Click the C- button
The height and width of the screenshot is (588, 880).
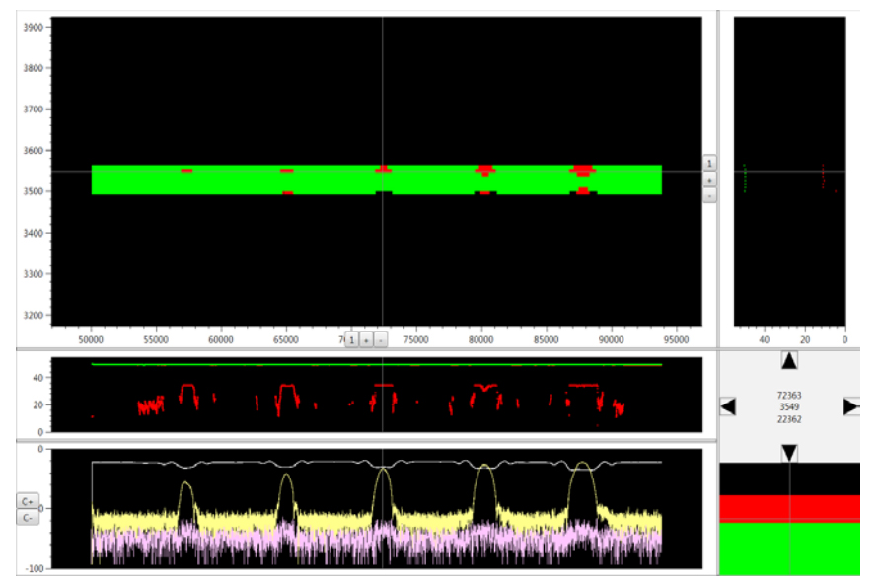28,517
